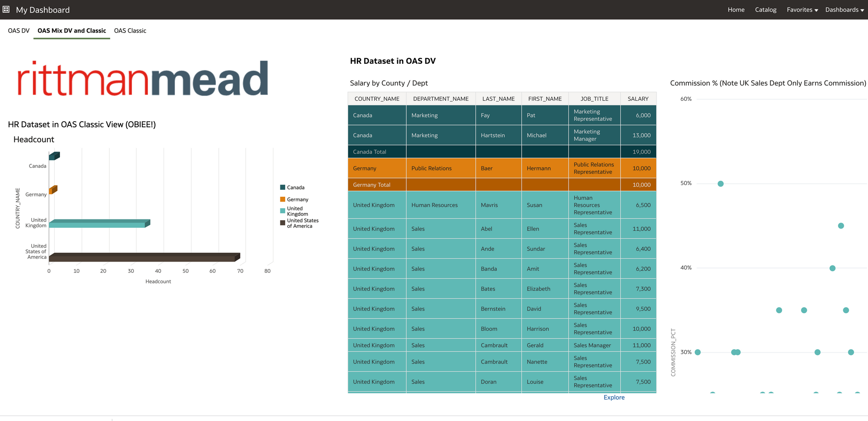The height and width of the screenshot is (421, 868).
Task: Select the OAS Mix DV and Classic tab
Action: (72, 30)
